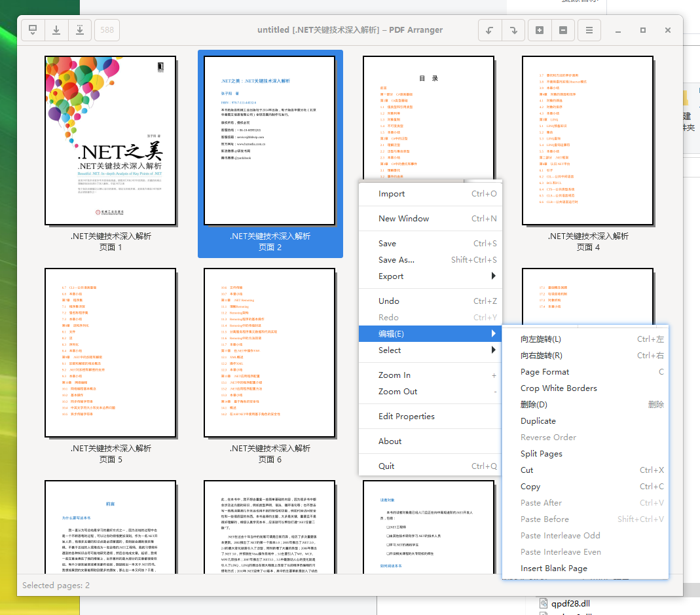Image resolution: width=700 pixels, height=615 pixels.
Task: Expand the Select submenu
Action: 430,350
